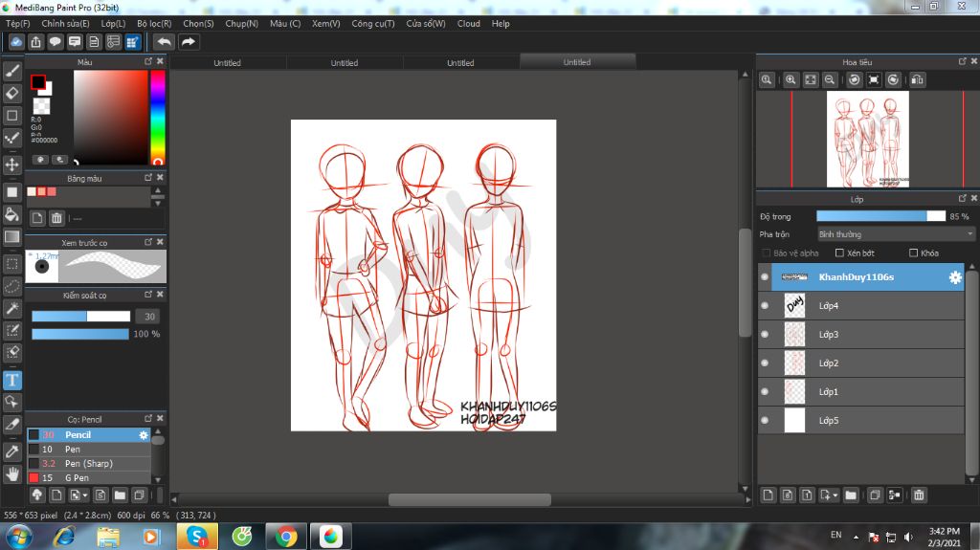Select the G Pen brush
This screenshot has width=980, height=550.
coord(89,478)
